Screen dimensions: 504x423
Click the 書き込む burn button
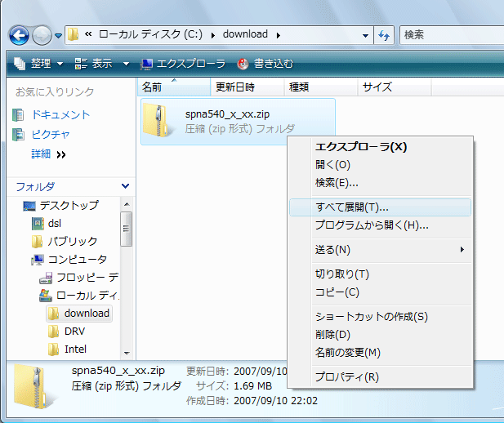[265, 64]
